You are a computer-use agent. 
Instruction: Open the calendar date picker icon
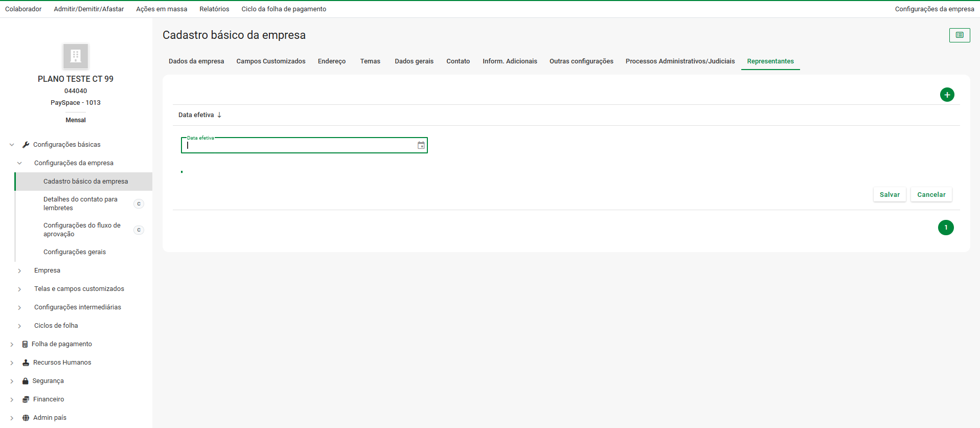pos(421,146)
